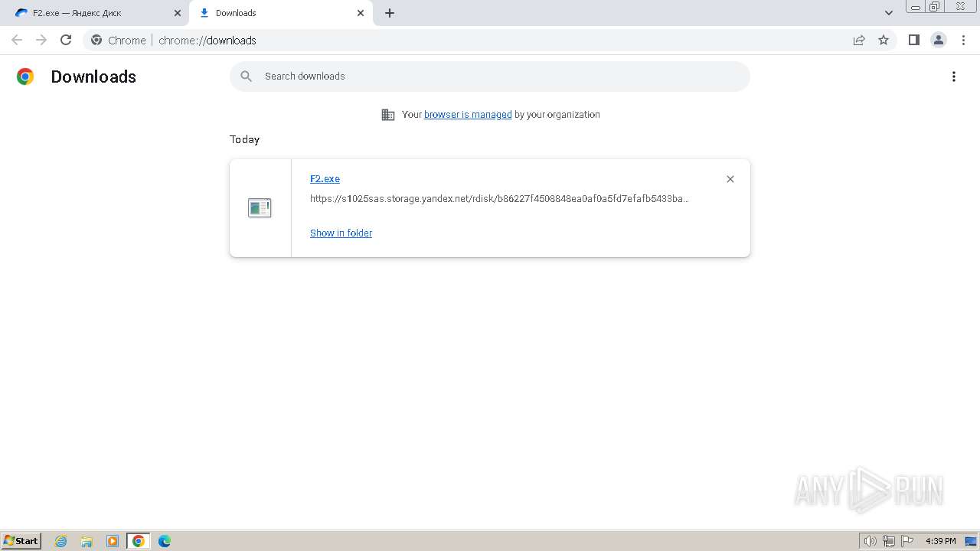Bookmark this page with the star icon

click(884, 40)
